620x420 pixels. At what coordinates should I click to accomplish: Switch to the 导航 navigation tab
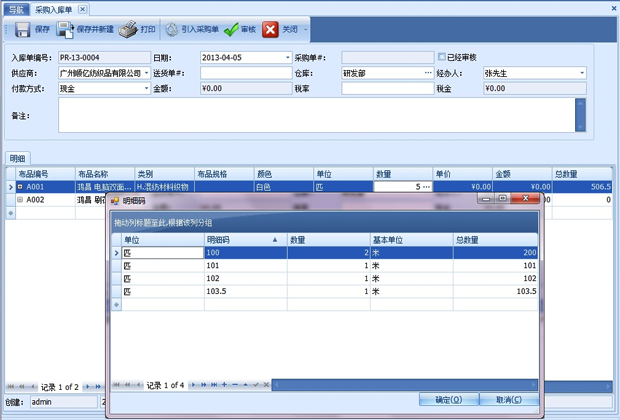point(15,9)
